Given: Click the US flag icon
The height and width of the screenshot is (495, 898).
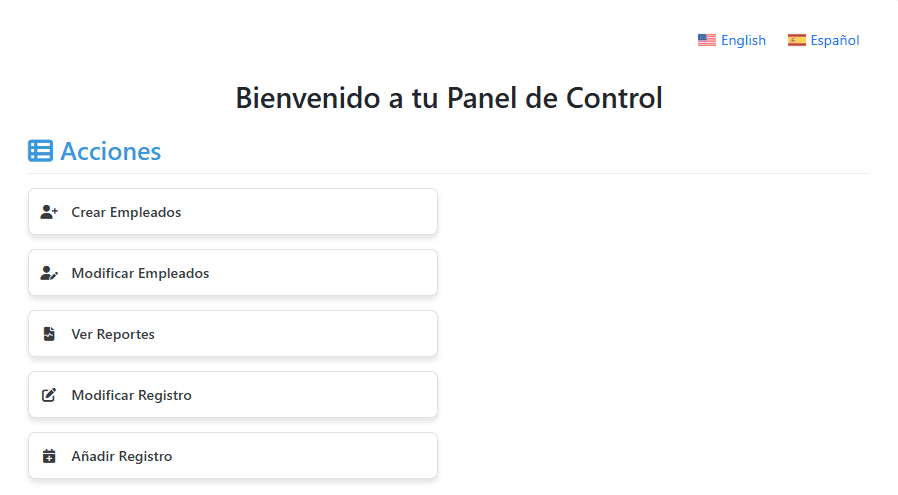Looking at the screenshot, I should click(707, 40).
